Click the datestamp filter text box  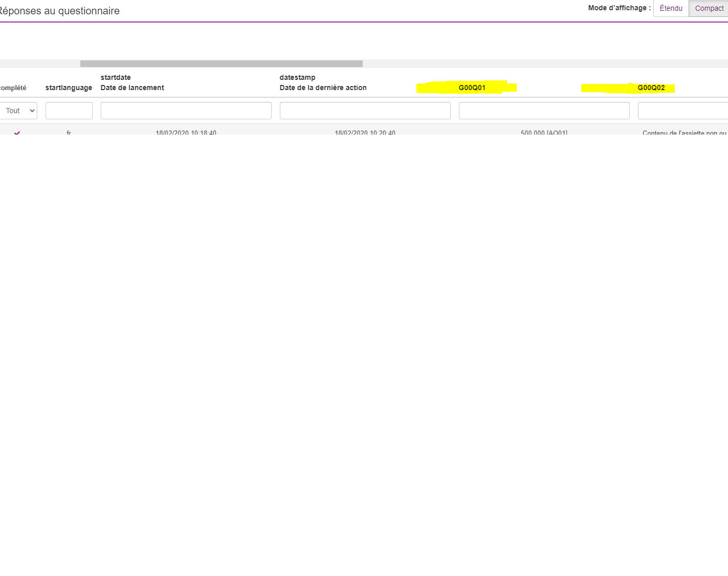coord(365,111)
